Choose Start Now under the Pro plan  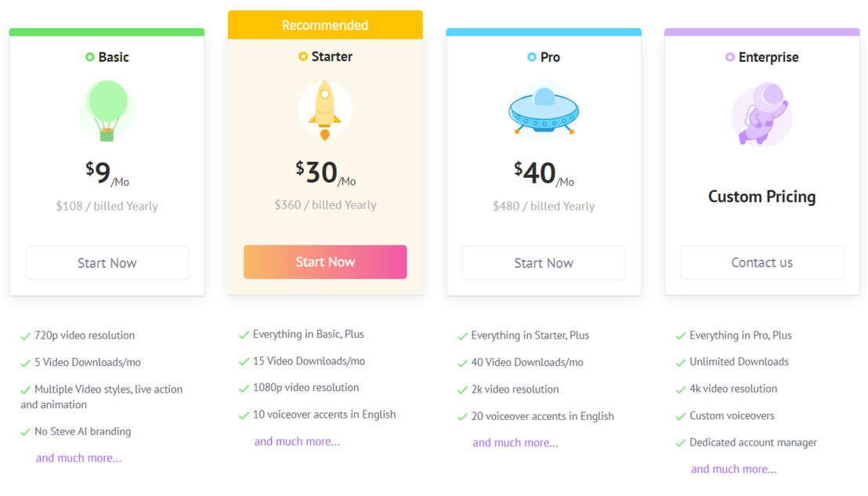(x=543, y=263)
